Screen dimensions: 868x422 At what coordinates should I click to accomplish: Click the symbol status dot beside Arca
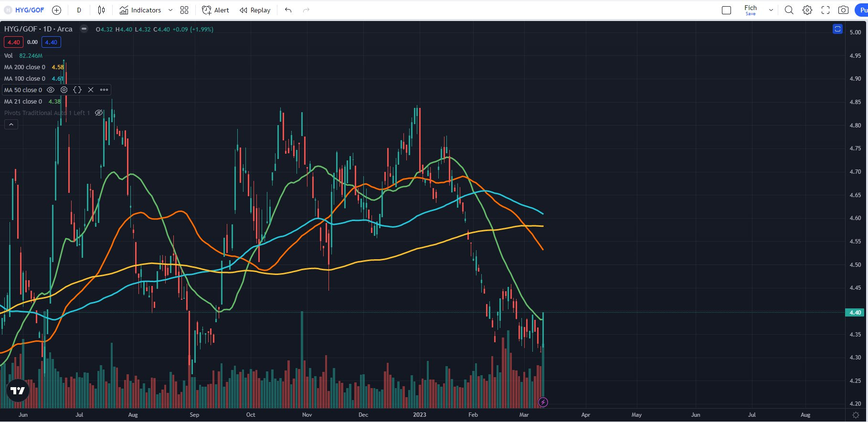pos(84,29)
